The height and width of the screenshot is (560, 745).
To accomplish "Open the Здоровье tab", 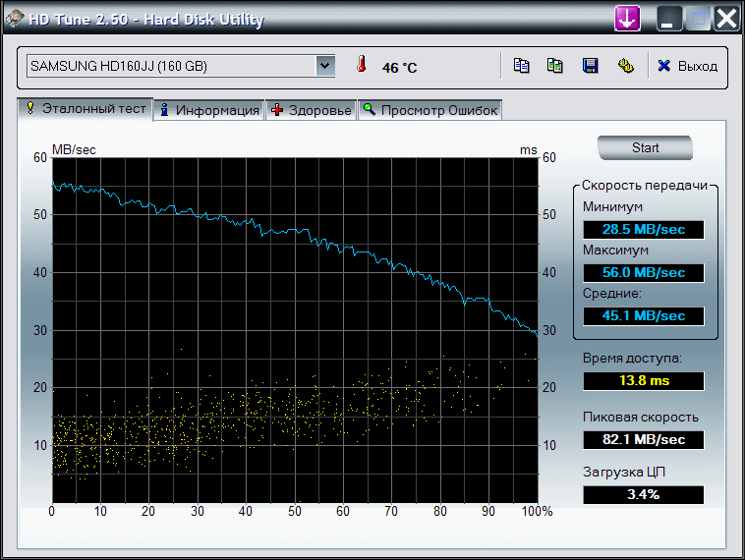I will 312,110.
